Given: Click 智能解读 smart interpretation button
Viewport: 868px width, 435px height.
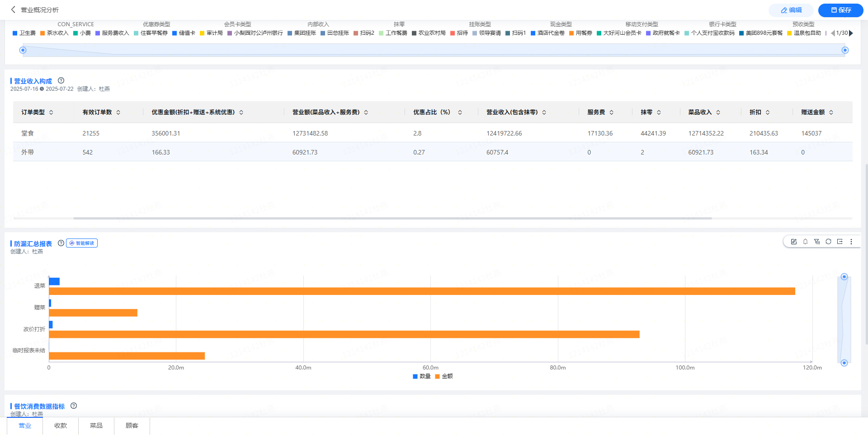Looking at the screenshot, I should coord(82,243).
